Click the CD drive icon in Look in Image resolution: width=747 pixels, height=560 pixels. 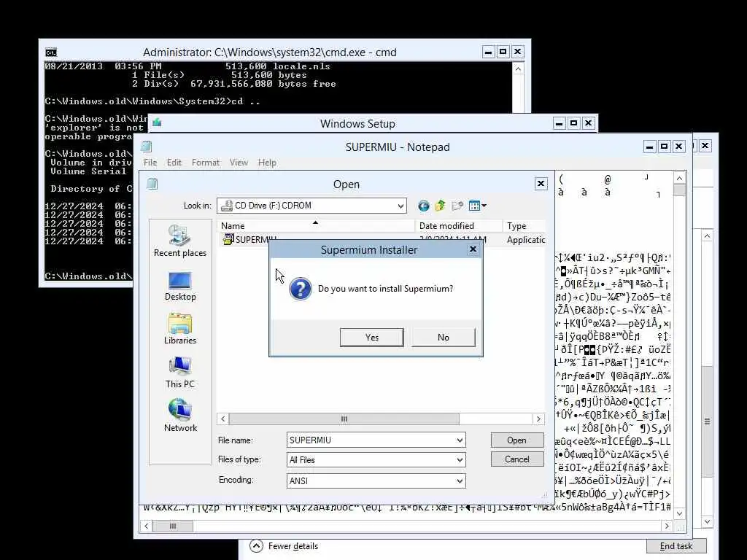coord(228,206)
